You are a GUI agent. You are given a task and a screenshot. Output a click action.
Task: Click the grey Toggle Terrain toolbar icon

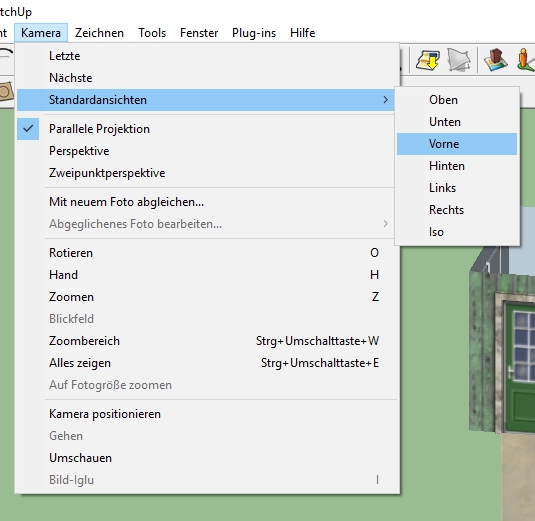pyautogui.click(x=459, y=60)
